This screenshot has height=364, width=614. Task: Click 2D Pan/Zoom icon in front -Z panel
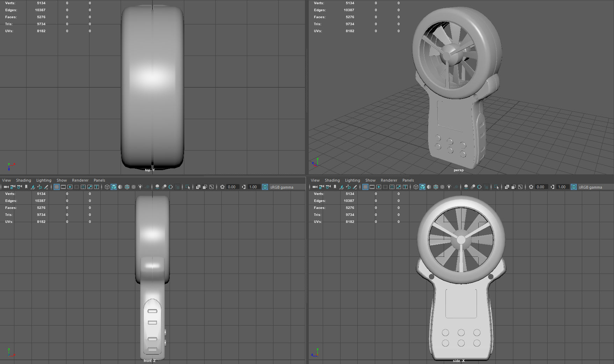(x=40, y=187)
